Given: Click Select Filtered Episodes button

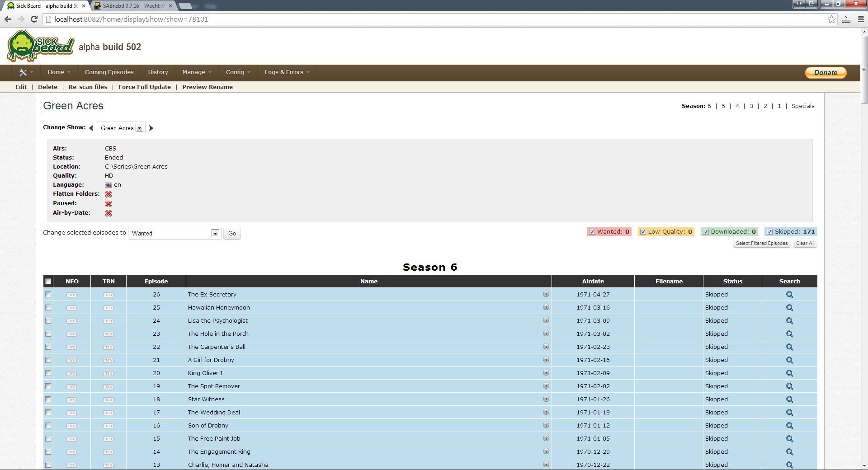Looking at the screenshot, I should (x=762, y=244).
